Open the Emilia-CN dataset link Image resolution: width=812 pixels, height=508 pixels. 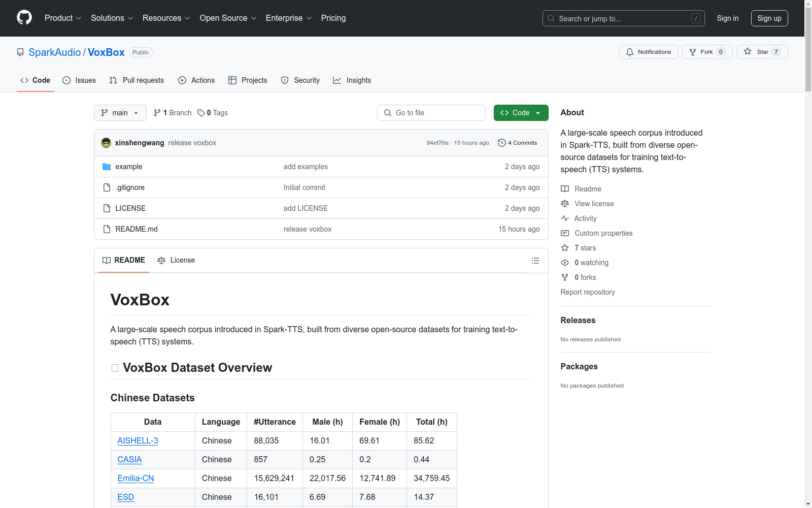tap(136, 479)
